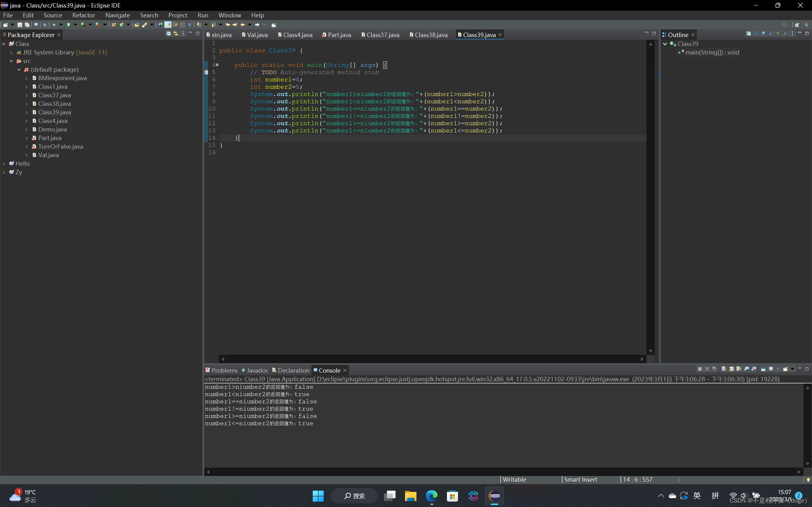
Task: Open File Explorer from the taskbar
Action: (x=410, y=496)
